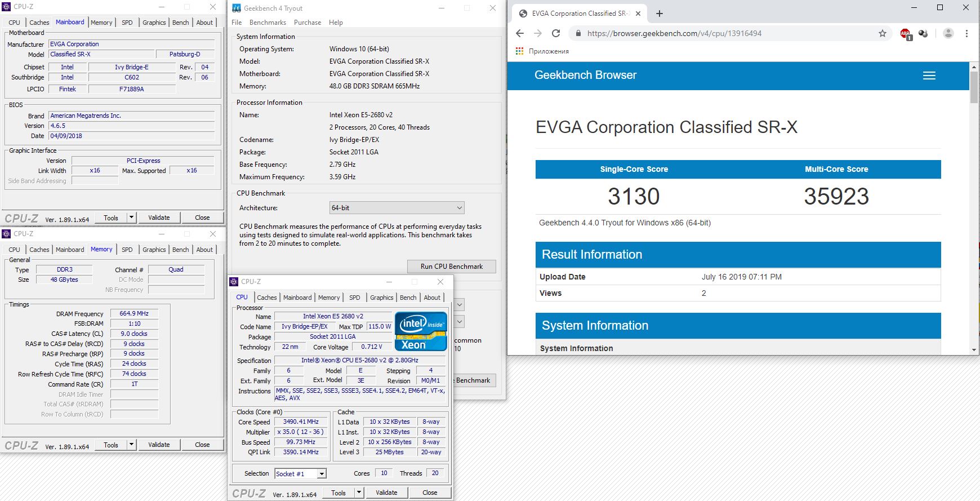Switch to the SPD tab in Mainboard CPU-Z window

(x=127, y=23)
